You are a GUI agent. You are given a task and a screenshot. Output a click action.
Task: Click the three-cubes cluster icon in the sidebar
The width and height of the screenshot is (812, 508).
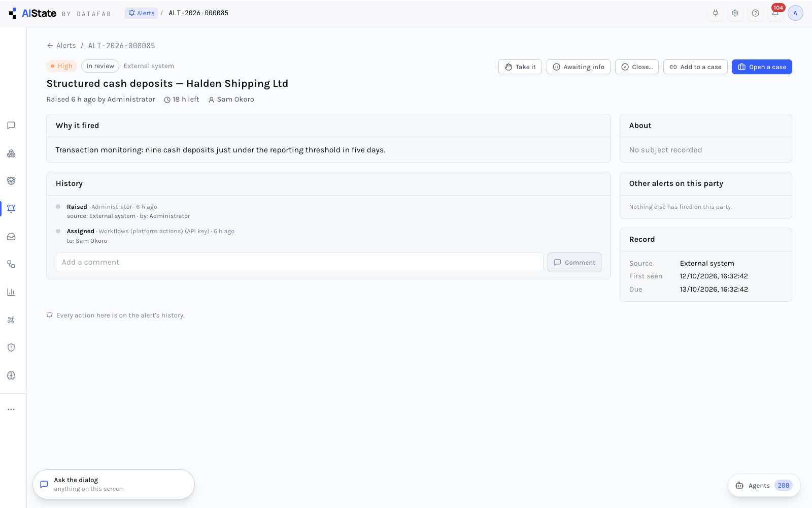click(11, 153)
